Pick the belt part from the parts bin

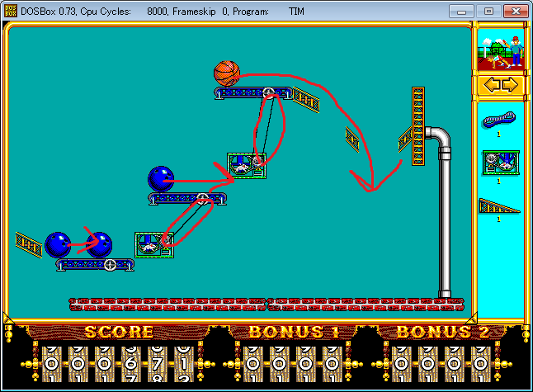tap(499, 120)
